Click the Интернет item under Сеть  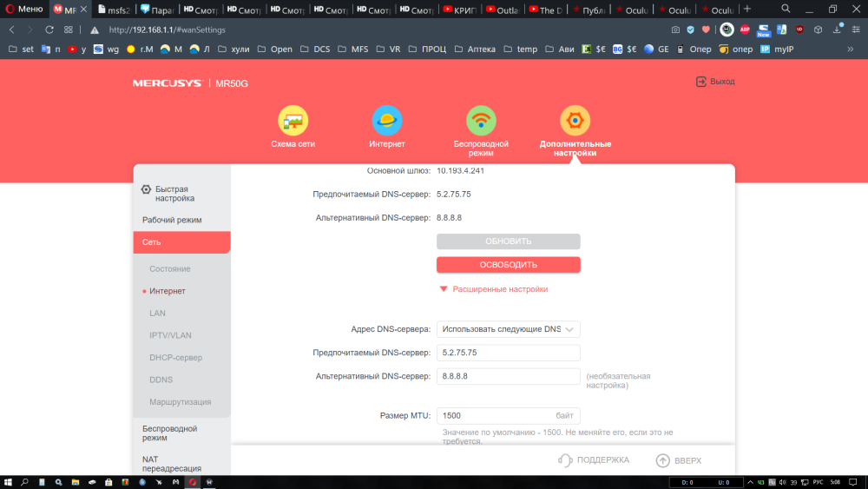pyautogui.click(x=168, y=291)
